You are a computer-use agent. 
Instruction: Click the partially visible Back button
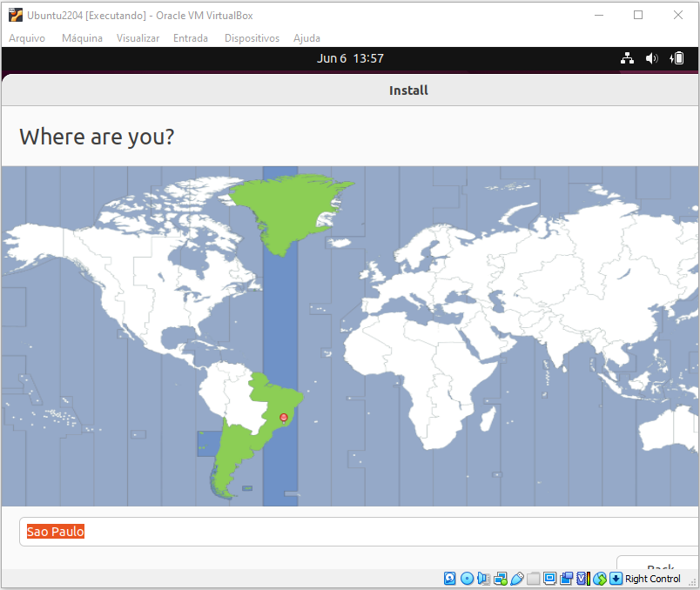click(x=658, y=563)
